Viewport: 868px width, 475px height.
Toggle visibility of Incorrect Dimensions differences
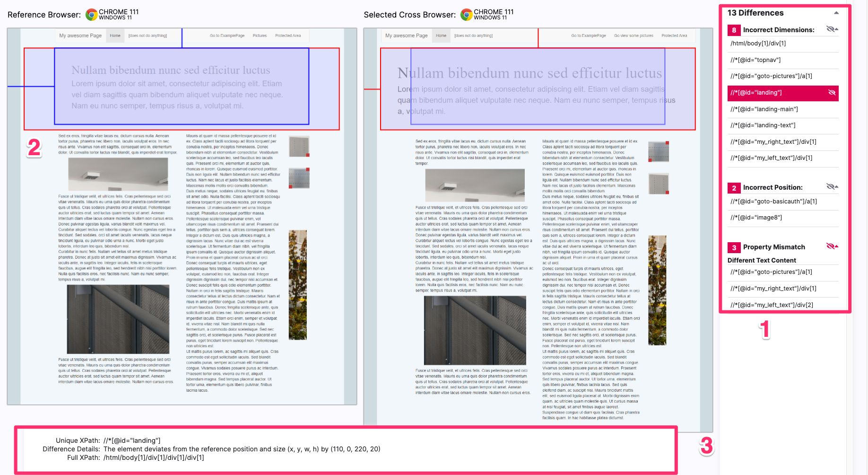tap(830, 29)
